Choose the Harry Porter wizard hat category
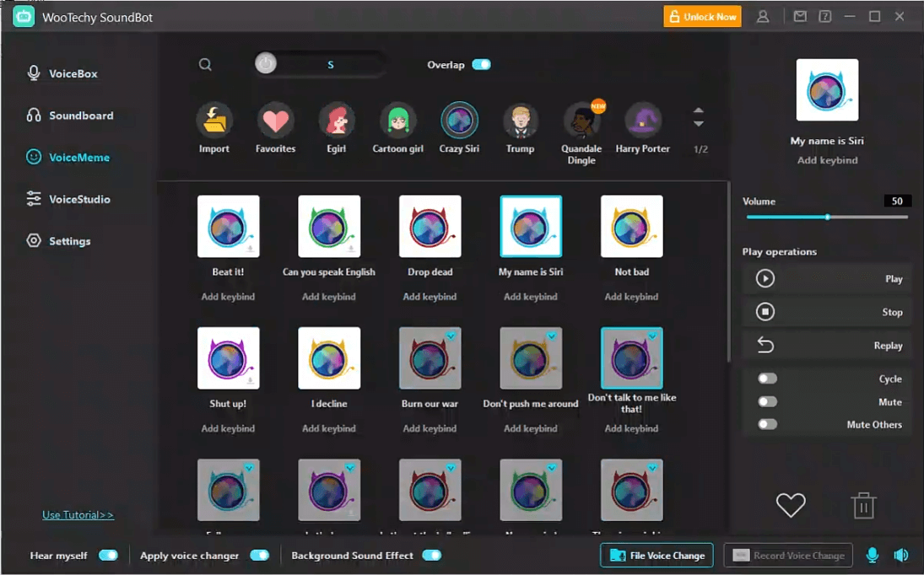The width and height of the screenshot is (924, 575). tap(642, 121)
